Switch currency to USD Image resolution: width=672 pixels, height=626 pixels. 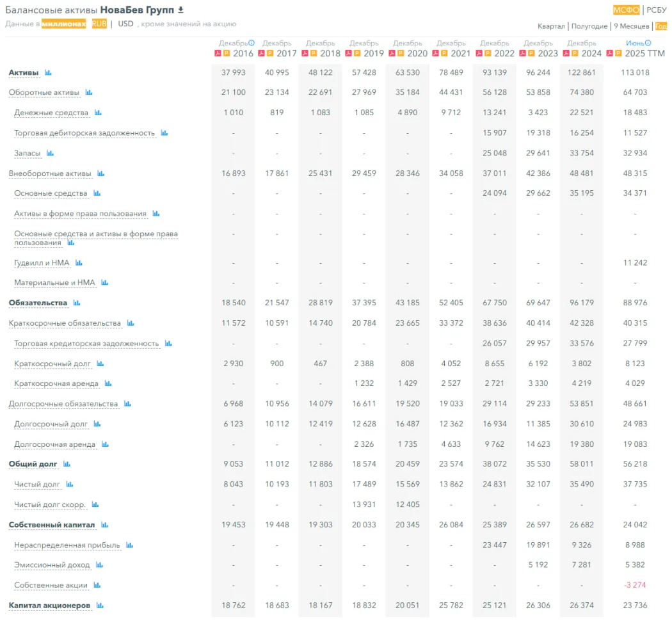tap(125, 24)
